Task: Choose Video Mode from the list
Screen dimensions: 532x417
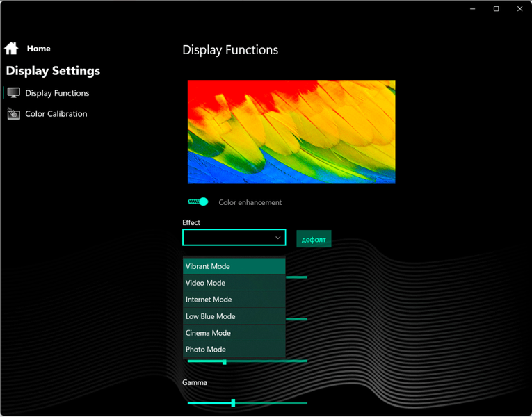Action: [234, 283]
